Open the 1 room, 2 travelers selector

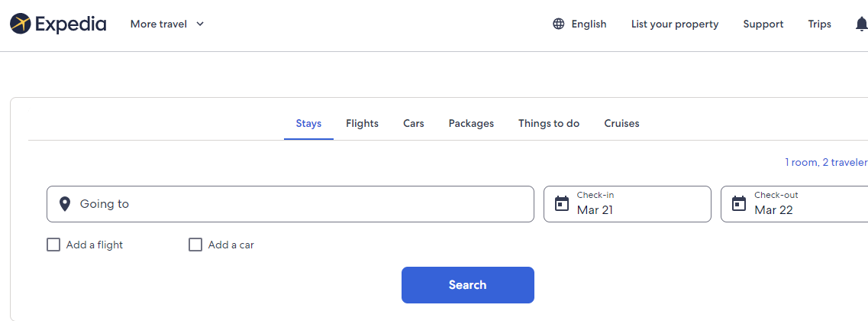pos(826,162)
